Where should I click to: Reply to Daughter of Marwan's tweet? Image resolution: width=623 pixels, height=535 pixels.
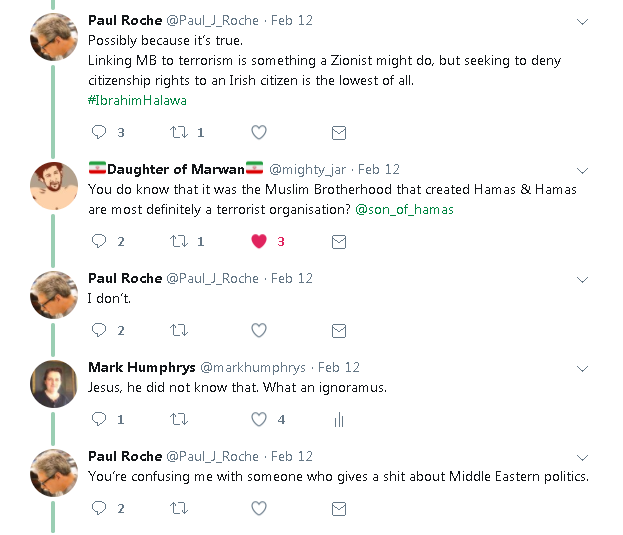click(98, 241)
